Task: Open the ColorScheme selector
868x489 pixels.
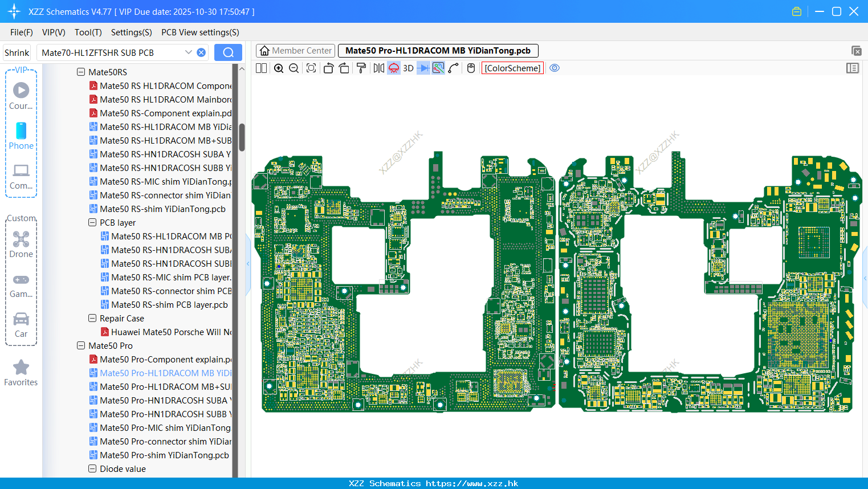Action: tap(512, 68)
